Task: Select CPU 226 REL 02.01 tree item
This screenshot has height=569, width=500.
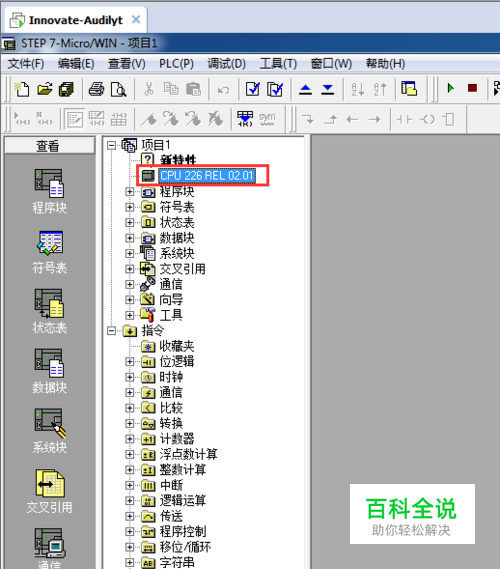Action: [x=207, y=176]
